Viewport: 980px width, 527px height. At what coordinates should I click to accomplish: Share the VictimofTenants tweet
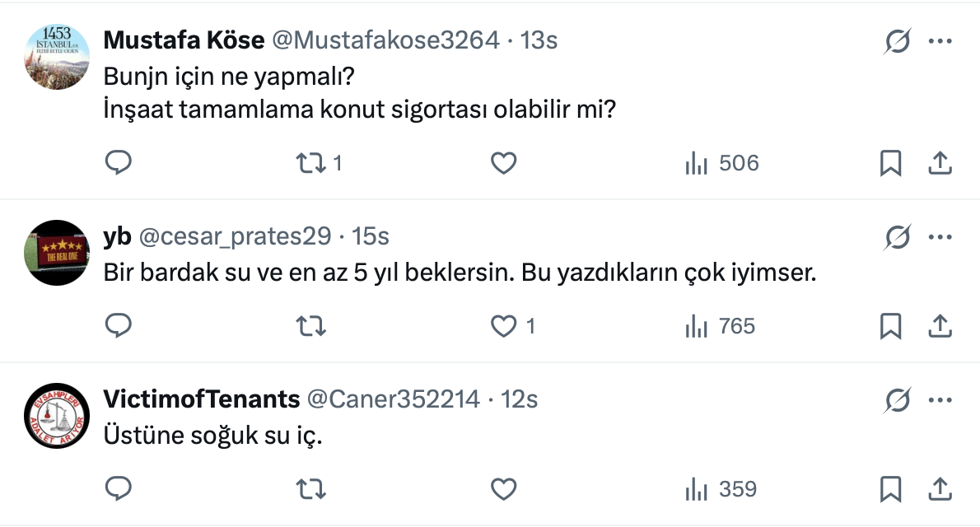[x=940, y=490]
